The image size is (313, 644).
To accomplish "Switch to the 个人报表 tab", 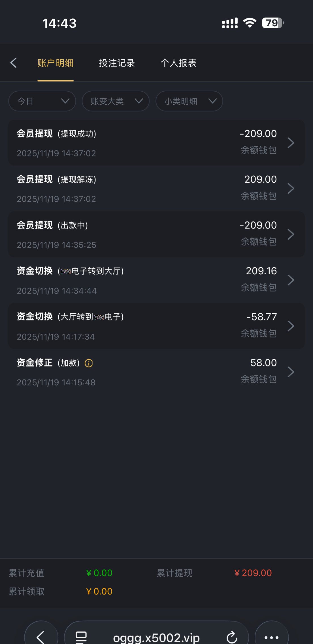I will 178,63.
